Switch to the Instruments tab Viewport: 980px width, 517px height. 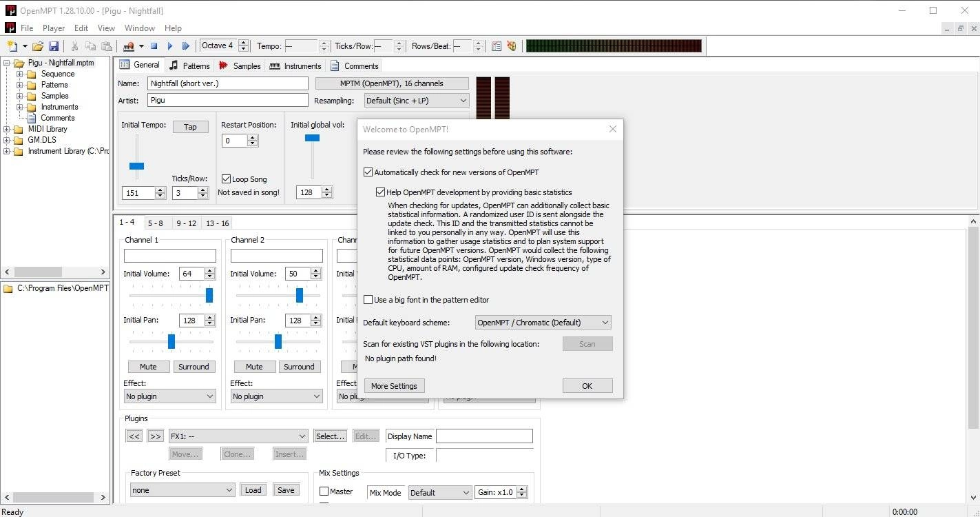pyautogui.click(x=295, y=65)
